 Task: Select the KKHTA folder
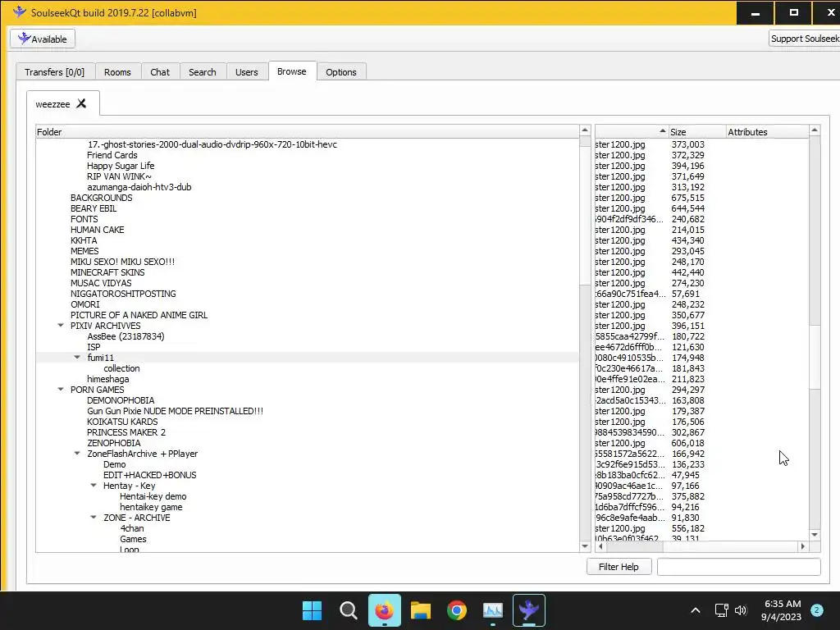[x=84, y=240]
